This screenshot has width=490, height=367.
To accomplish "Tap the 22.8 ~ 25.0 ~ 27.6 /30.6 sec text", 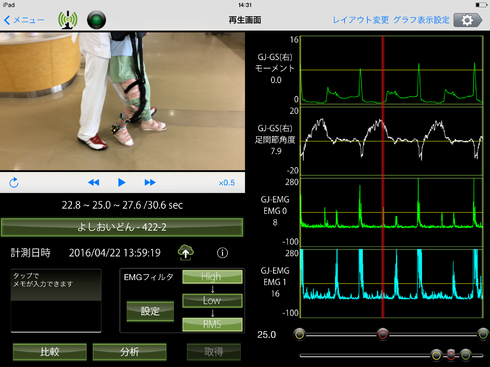I will point(122,205).
